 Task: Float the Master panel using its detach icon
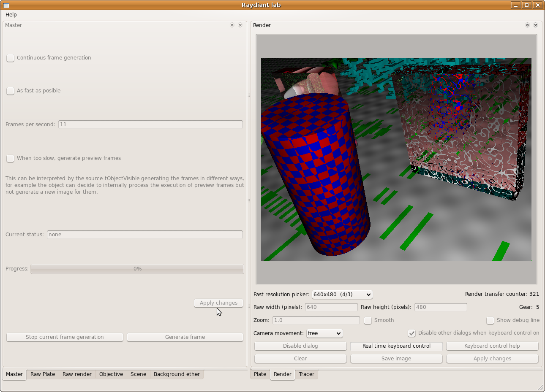click(232, 25)
